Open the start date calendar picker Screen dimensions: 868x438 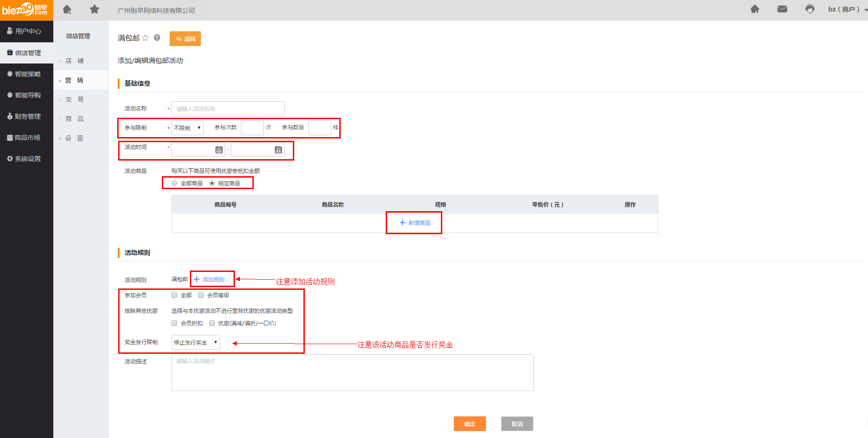pyautogui.click(x=219, y=150)
